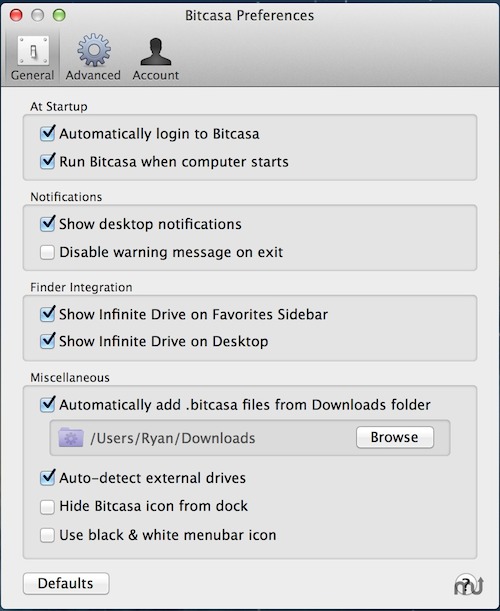
Task: Enable Disable warning message on exit
Action: tap(47, 252)
